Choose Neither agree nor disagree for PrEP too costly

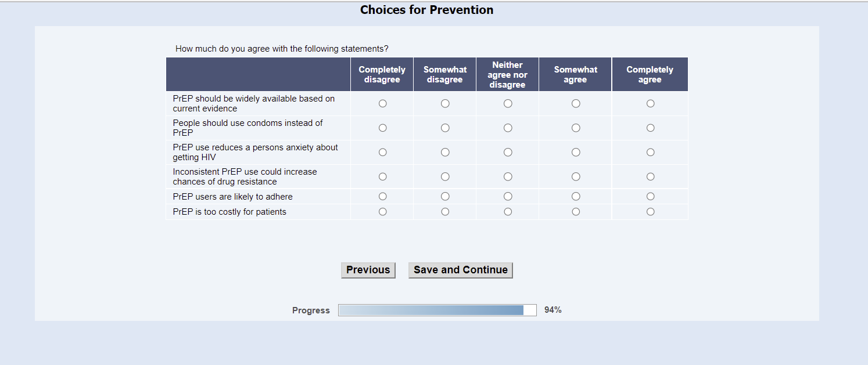click(508, 212)
